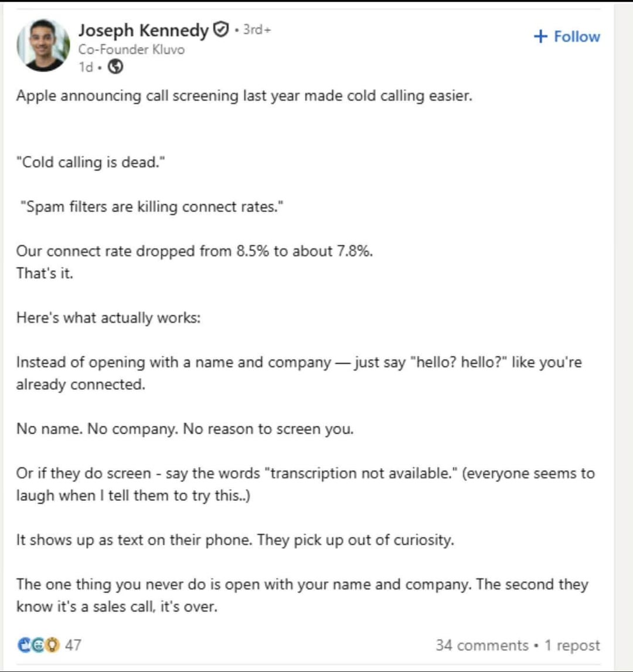Click the first line about Apple call screening
633x672 pixels.
(x=244, y=96)
